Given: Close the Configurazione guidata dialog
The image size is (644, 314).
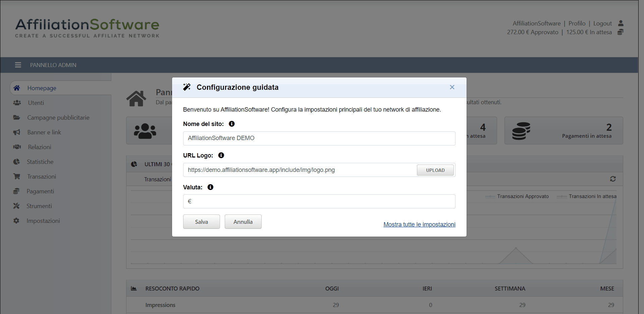Looking at the screenshot, I should point(452,87).
